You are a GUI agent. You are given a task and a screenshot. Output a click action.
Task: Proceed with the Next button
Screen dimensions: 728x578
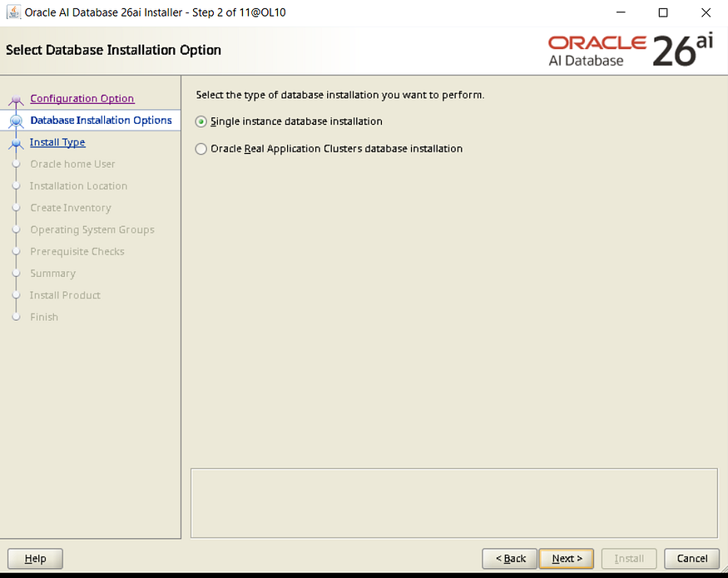[567, 559]
